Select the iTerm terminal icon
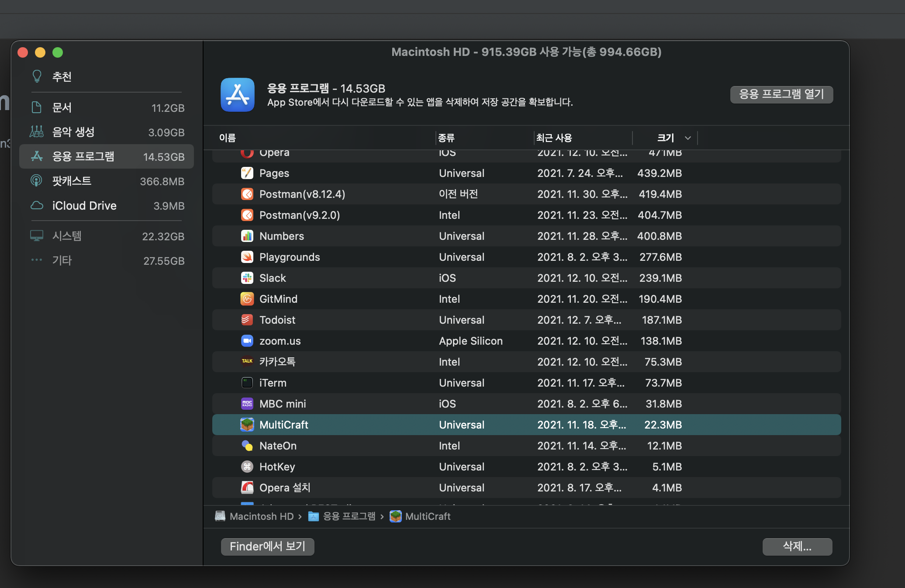 pyautogui.click(x=247, y=383)
